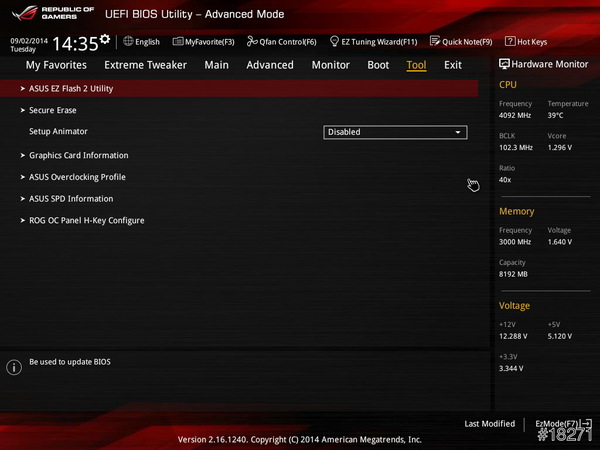Open the Setup Animator Disabled dropdown
The image size is (600, 450).
(x=395, y=132)
